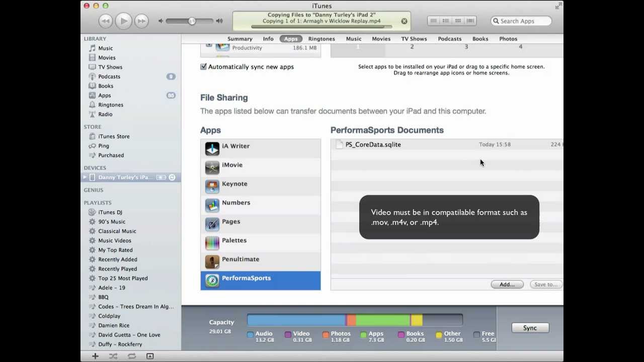The image size is (644, 362).
Task: Select the Coldplay playlist
Action: (x=109, y=316)
